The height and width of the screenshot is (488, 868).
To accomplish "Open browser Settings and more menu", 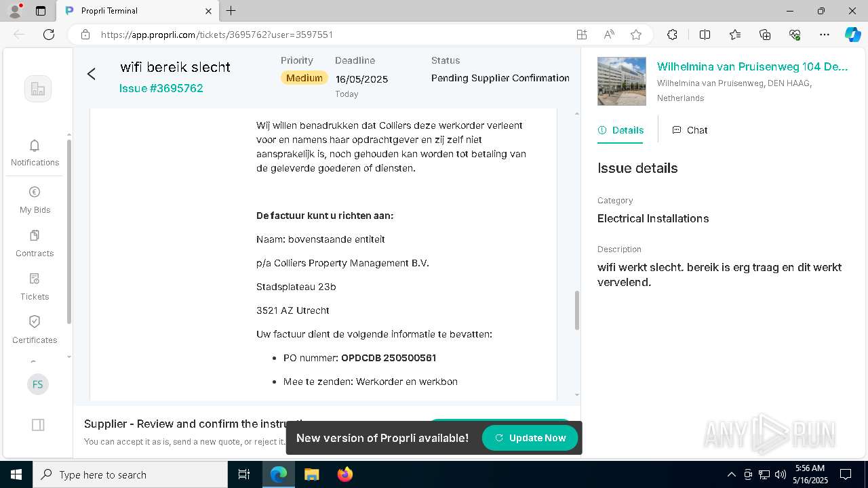I will click(x=825, y=35).
